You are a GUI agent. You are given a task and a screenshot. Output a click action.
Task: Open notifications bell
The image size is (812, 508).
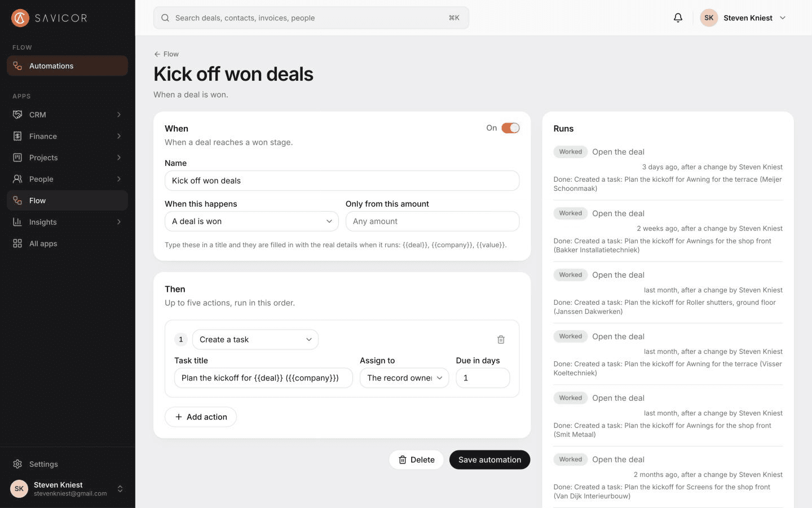tap(678, 18)
